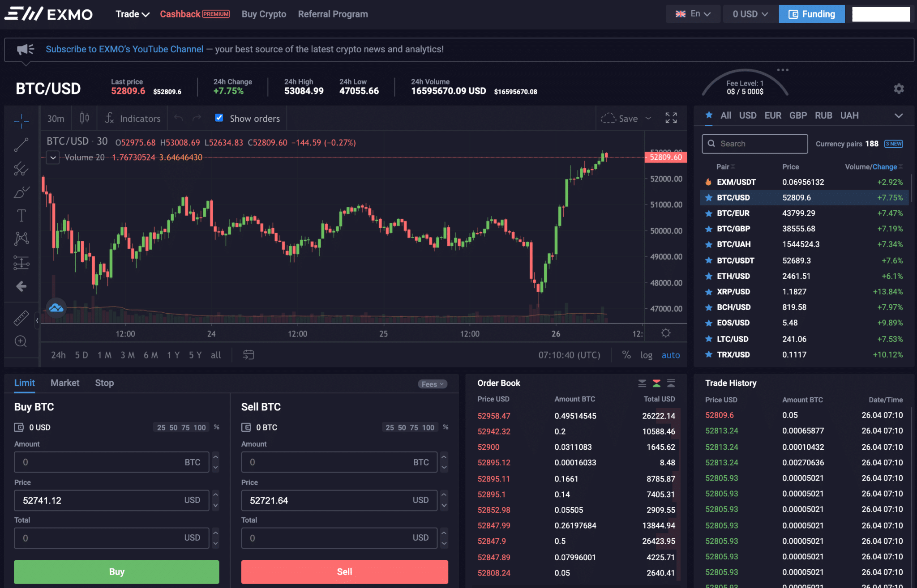Viewport: 917px width, 588px height.
Task: Click the back arrow tool in sidebar
Action: coord(21,286)
